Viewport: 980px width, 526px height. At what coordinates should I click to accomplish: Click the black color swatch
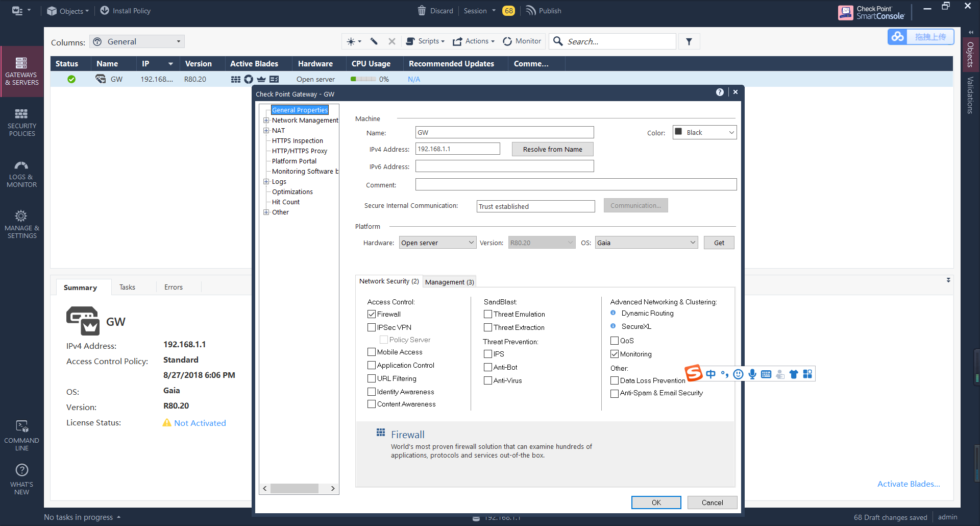click(x=678, y=132)
